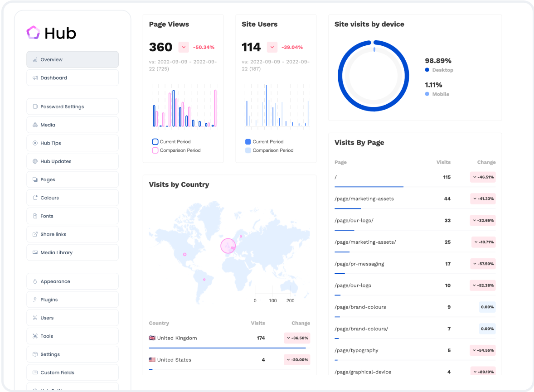This screenshot has height=392, width=534.
Task: Click the large UK bubble on map
Action: 228,246
